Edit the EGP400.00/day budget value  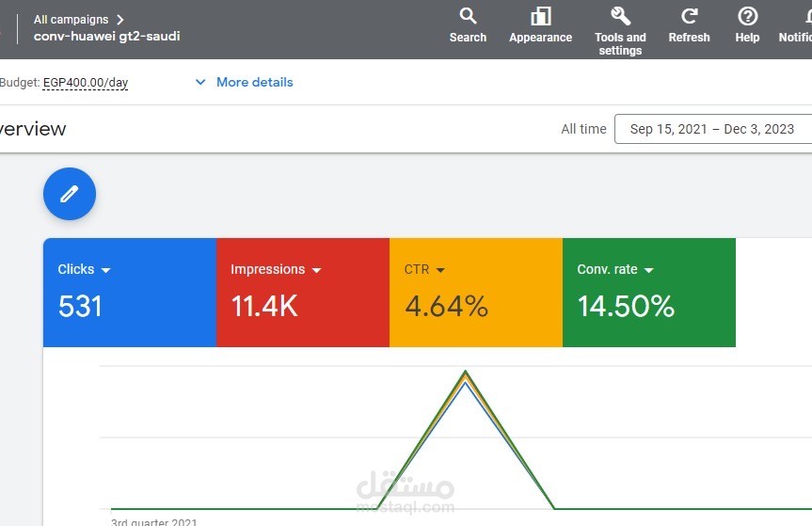click(86, 83)
